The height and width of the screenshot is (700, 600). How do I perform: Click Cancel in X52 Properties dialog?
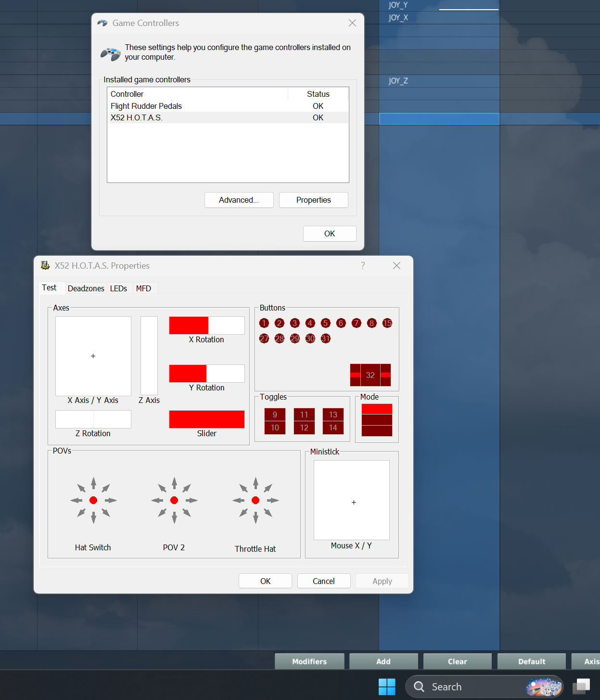point(324,581)
